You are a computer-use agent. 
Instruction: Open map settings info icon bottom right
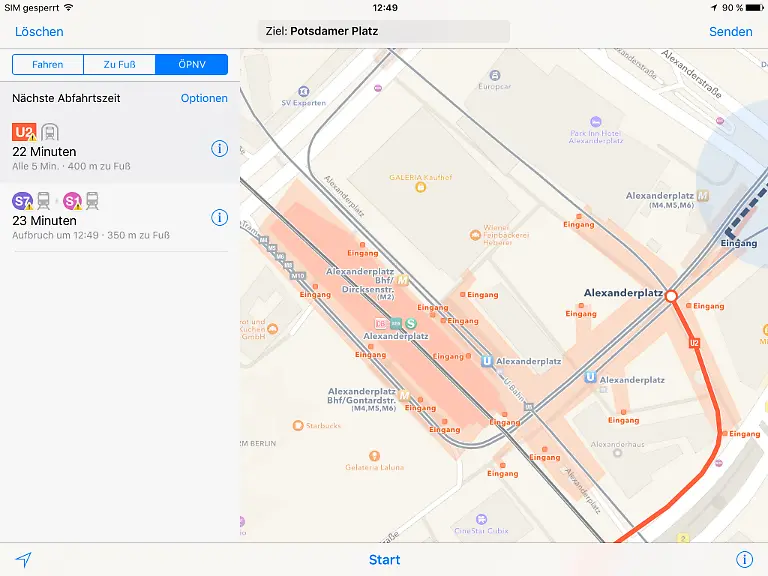pos(744,560)
